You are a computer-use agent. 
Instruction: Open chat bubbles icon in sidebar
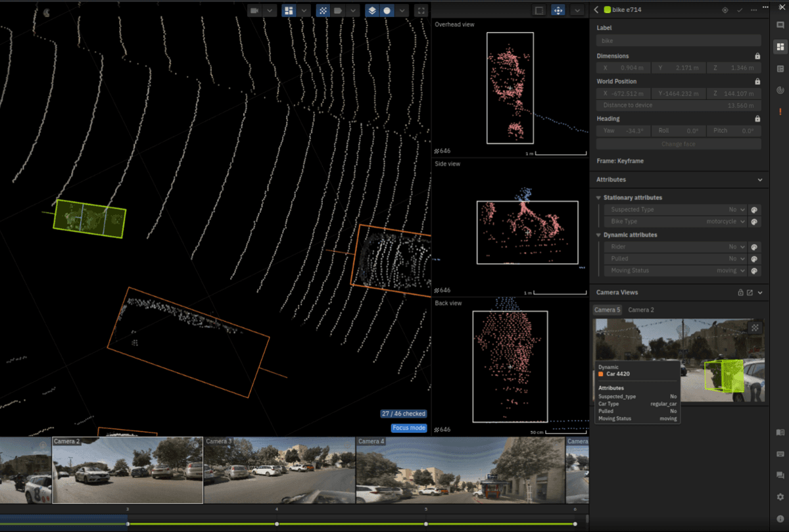click(x=780, y=475)
